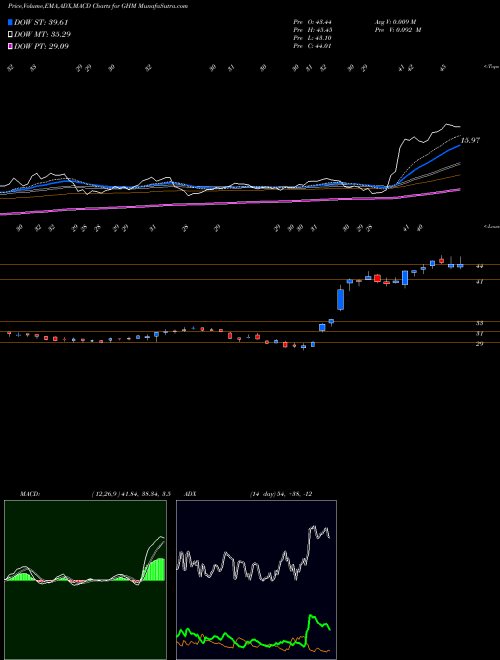
Task: Select the 'DOW PT: 29.09' legend text
Action: point(41,46)
